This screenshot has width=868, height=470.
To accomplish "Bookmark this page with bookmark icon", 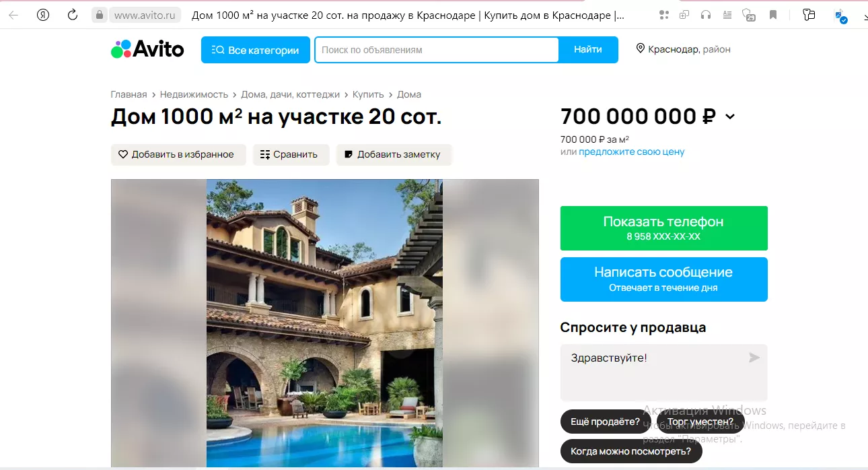I will click(773, 15).
